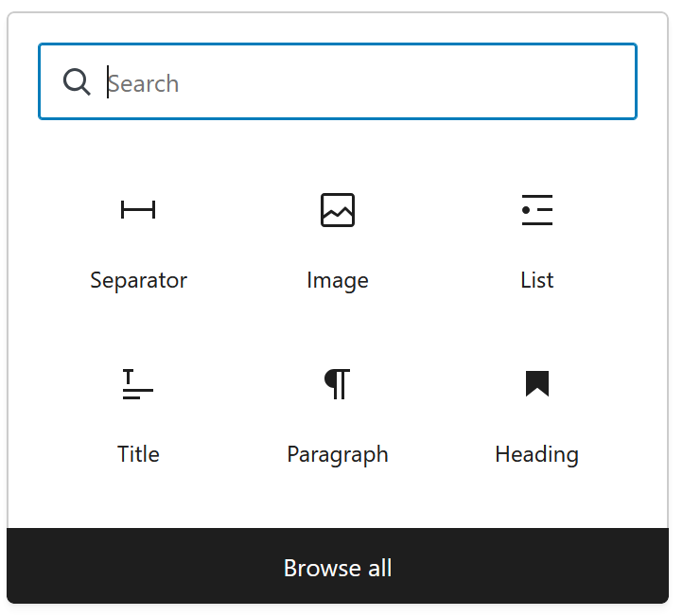Click the "Search" placeholder text
The width and height of the screenshot is (683, 616).
144,83
